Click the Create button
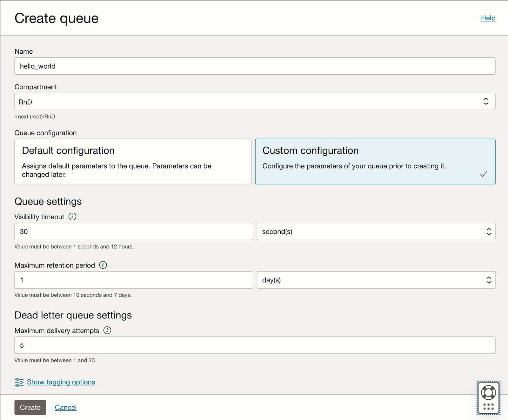 [x=30, y=407]
